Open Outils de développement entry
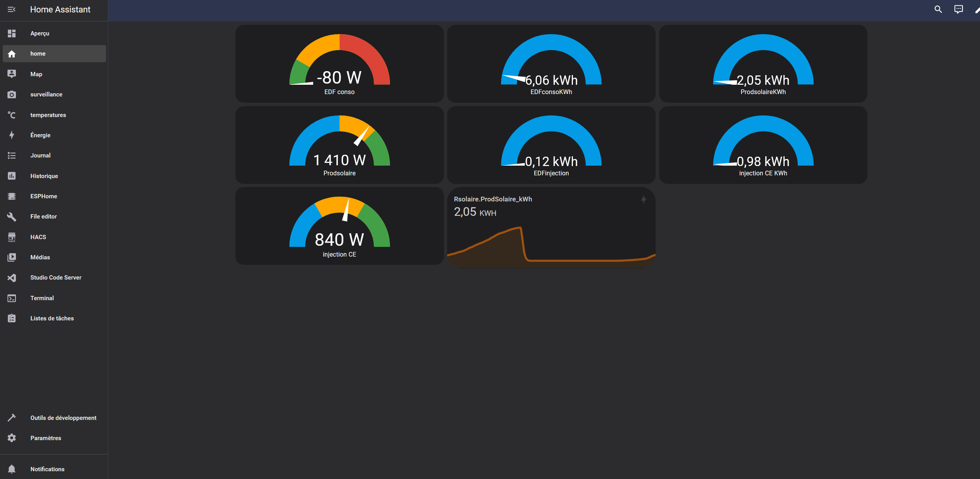This screenshot has height=479, width=980. point(54,418)
